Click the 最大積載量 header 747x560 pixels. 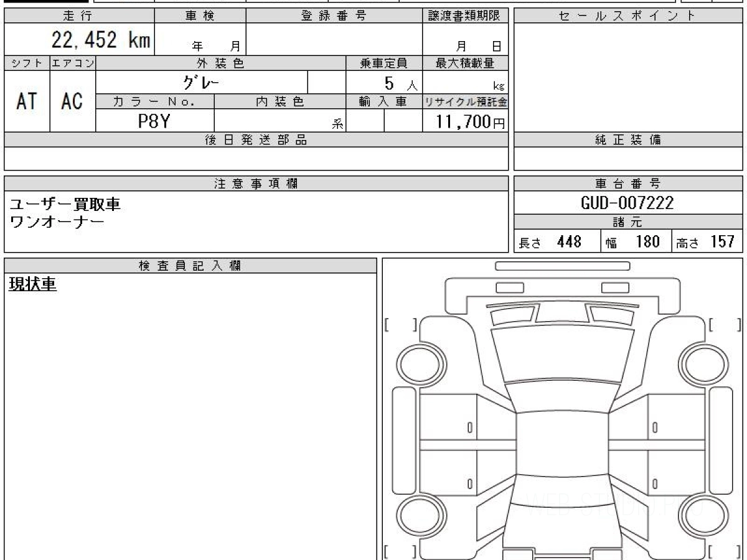(466, 63)
